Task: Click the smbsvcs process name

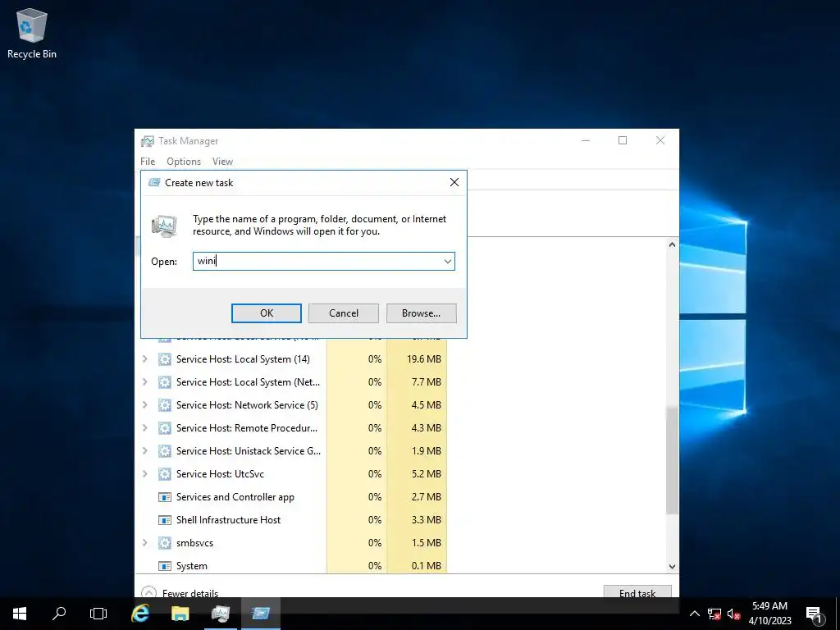Action: [x=194, y=543]
